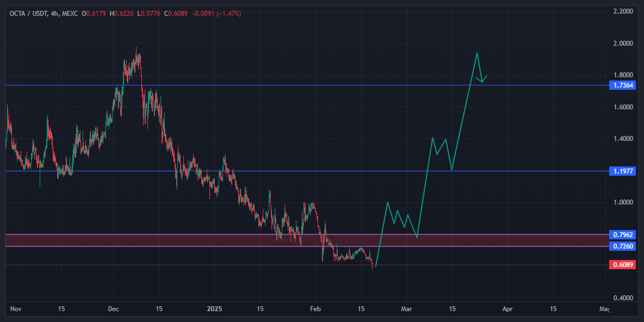
Task: Click the 2025 label on time axis
Action: (214, 308)
